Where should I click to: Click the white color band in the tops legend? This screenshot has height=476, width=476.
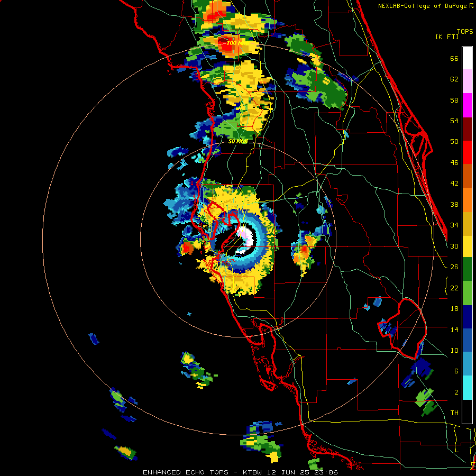click(467, 58)
